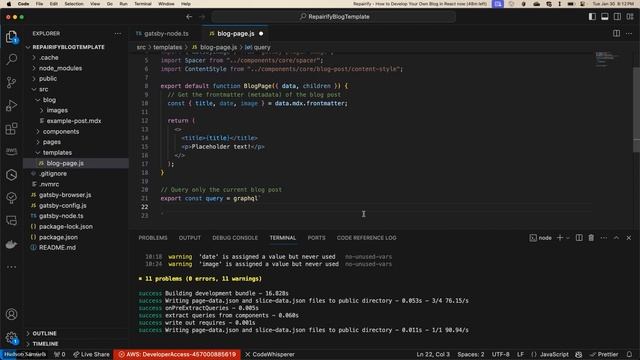Screen dimensions: 640x360
Task: Toggle the primary side bar visibility
Action: pos(592,17)
